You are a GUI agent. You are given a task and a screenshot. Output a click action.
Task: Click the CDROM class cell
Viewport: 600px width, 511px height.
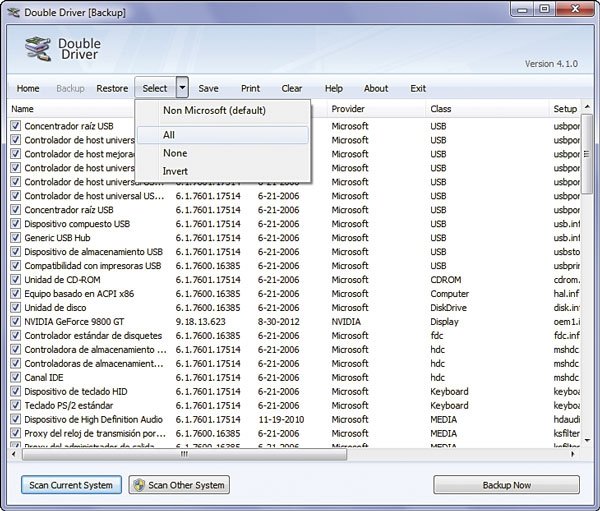click(x=445, y=280)
